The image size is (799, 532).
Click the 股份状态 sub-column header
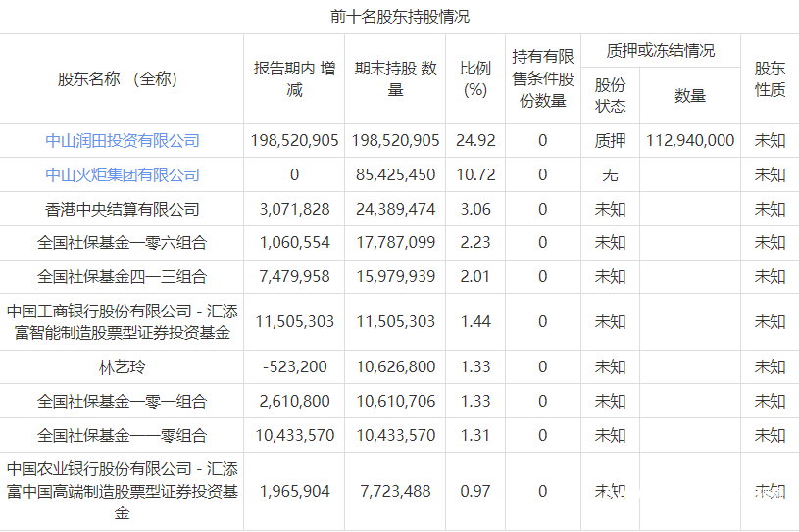(610, 95)
